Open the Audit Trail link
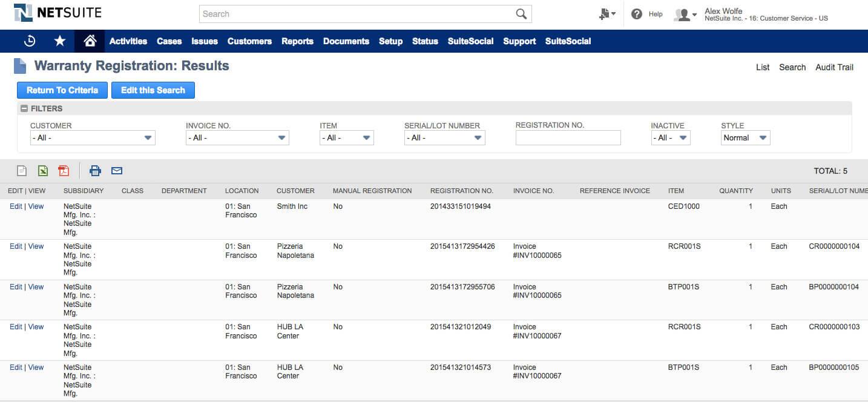Screen dimensions: 868x402 click(834, 67)
